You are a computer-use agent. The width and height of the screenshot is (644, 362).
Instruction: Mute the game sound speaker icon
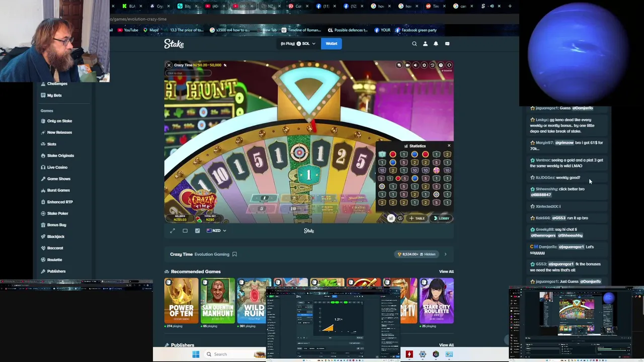click(416, 65)
